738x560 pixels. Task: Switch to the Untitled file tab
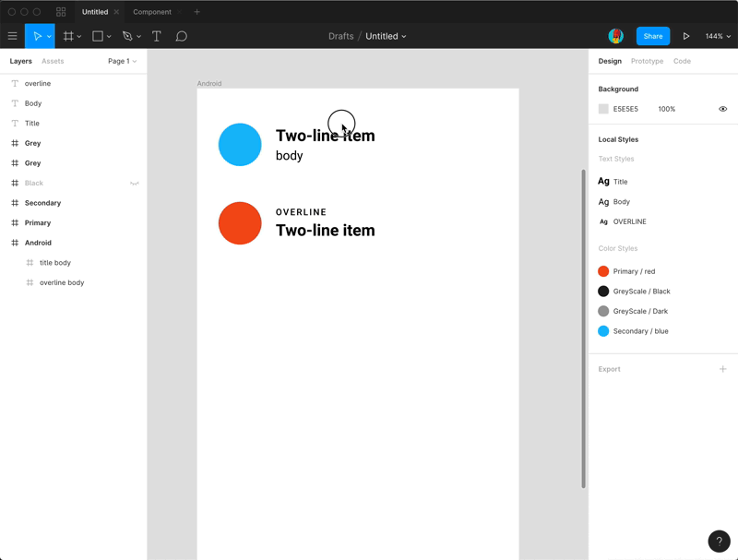point(95,12)
